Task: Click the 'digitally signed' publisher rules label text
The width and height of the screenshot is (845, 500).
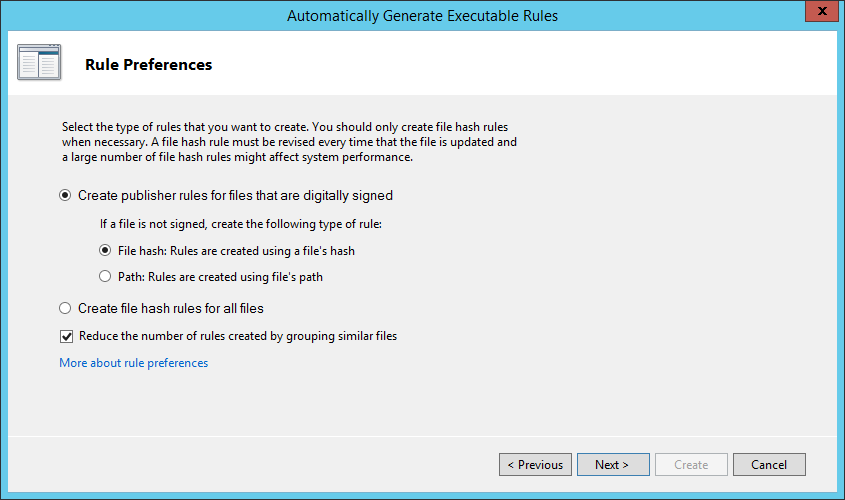Action: 236,196
